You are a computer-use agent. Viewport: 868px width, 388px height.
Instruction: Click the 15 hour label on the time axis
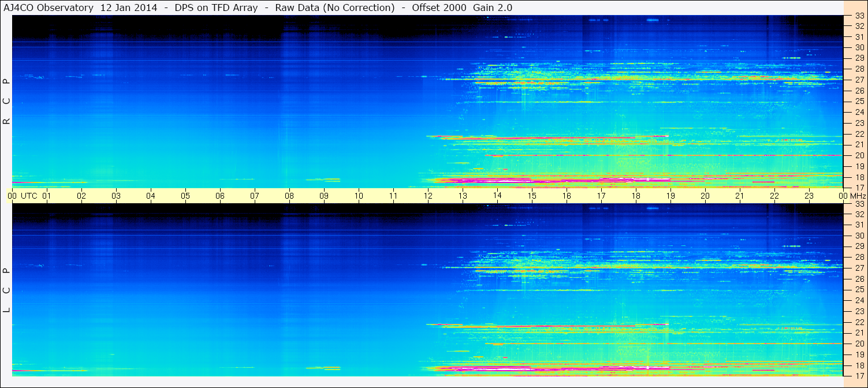532,196
